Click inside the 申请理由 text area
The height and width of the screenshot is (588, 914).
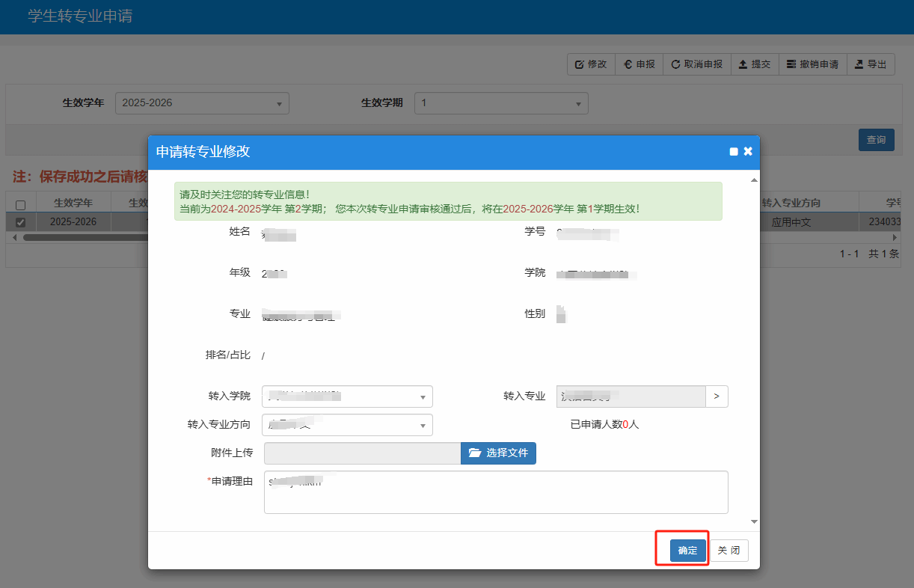pos(495,494)
